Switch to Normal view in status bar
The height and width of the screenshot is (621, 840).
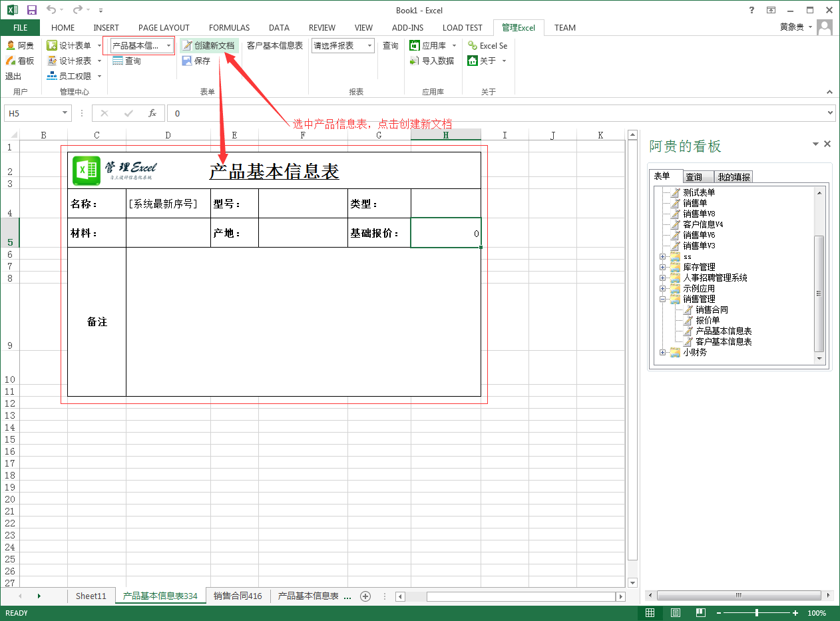[650, 613]
